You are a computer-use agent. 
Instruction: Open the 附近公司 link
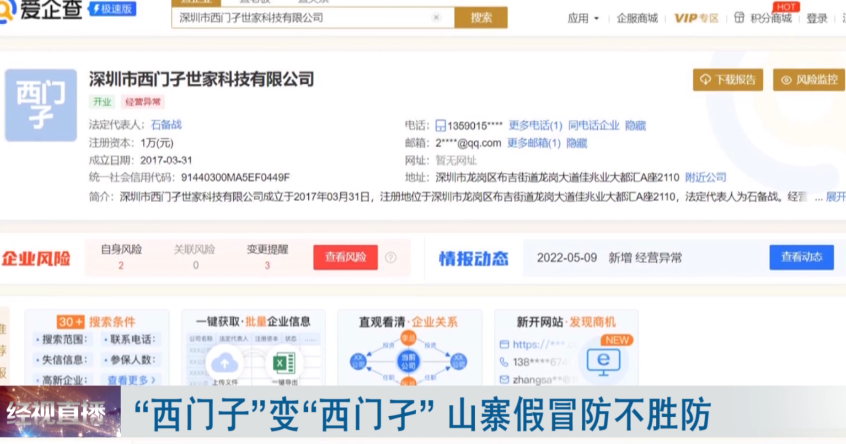click(x=705, y=177)
